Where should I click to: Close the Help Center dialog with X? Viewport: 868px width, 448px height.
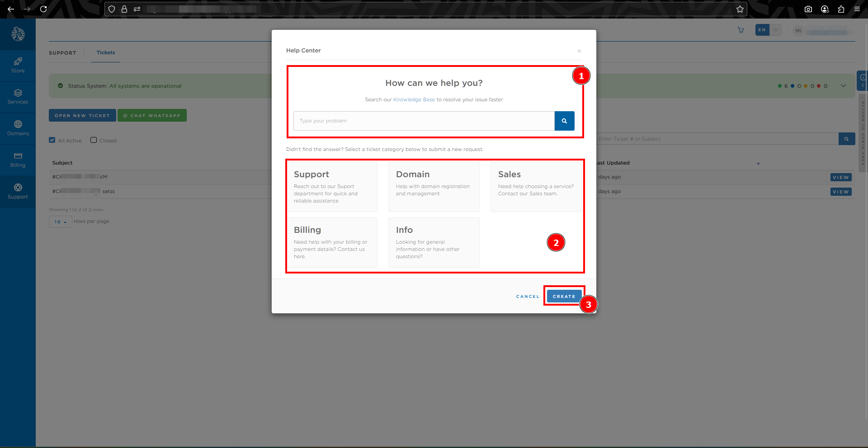tap(579, 51)
